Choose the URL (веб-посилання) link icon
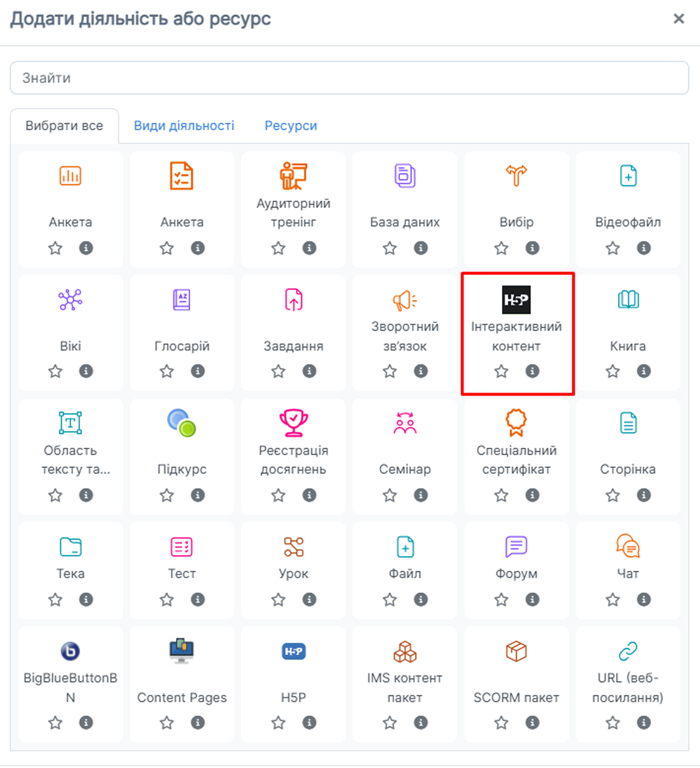The image size is (700, 768). click(x=628, y=651)
